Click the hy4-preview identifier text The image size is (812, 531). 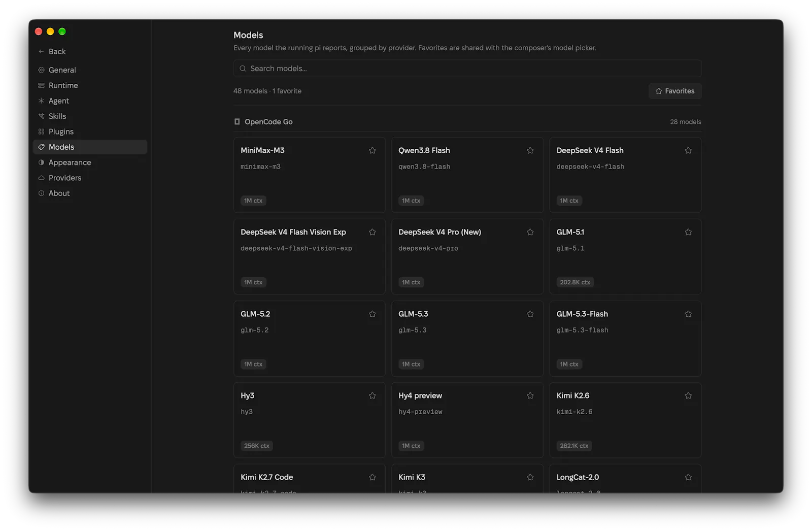click(420, 412)
